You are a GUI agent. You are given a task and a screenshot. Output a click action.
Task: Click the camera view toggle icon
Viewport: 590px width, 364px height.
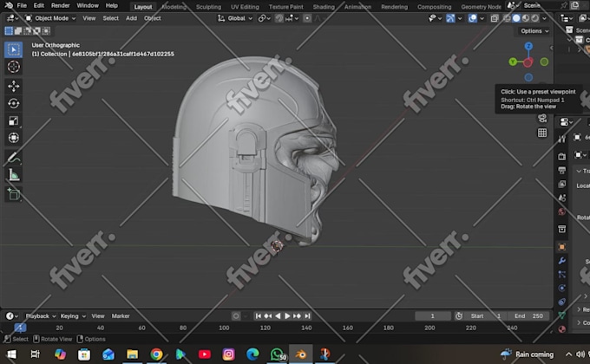[x=542, y=119]
